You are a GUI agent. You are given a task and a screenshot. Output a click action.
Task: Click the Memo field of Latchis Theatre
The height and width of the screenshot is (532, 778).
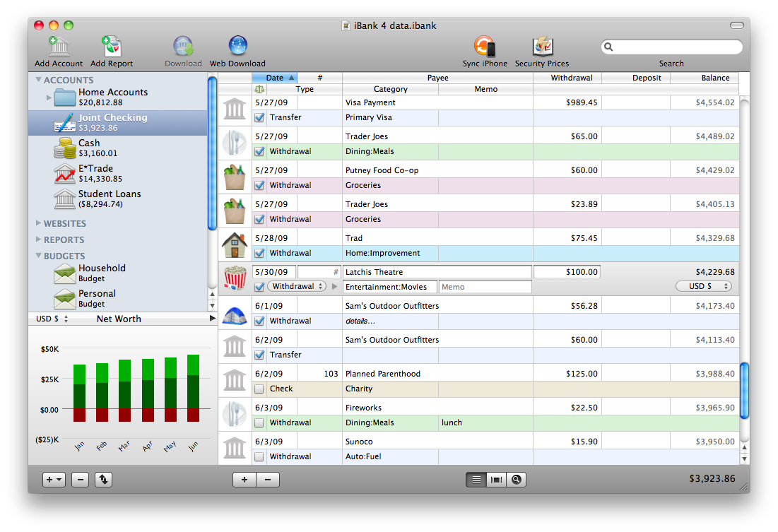485,287
